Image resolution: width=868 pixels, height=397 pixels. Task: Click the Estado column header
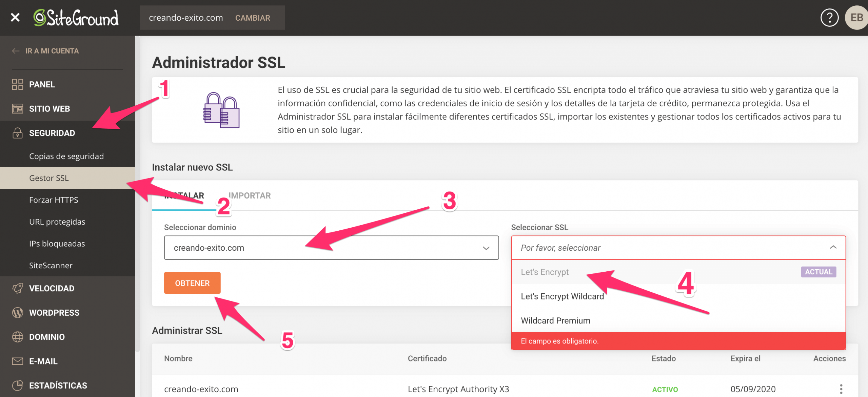tap(664, 358)
